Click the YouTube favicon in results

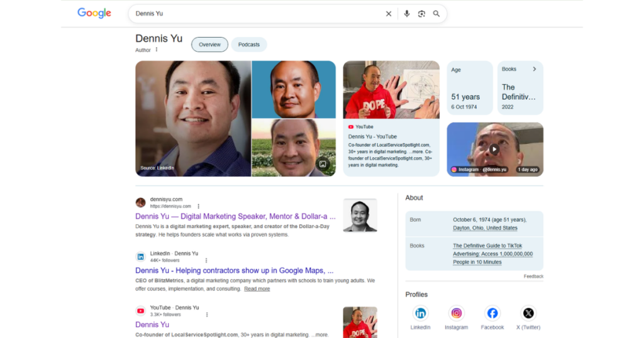(x=140, y=311)
